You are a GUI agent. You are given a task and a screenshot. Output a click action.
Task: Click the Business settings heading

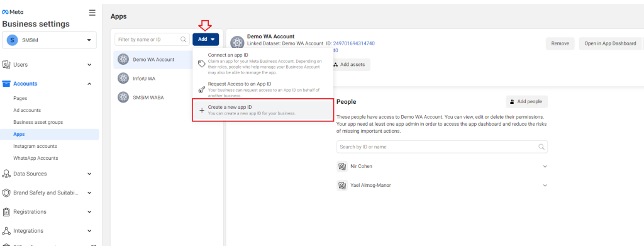click(x=36, y=24)
